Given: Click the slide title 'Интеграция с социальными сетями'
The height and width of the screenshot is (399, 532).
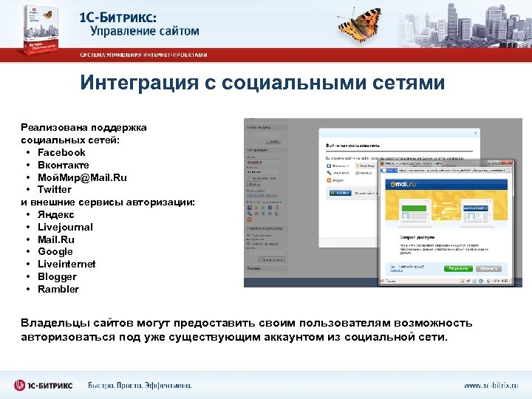Looking at the screenshot, I should 262,83.
